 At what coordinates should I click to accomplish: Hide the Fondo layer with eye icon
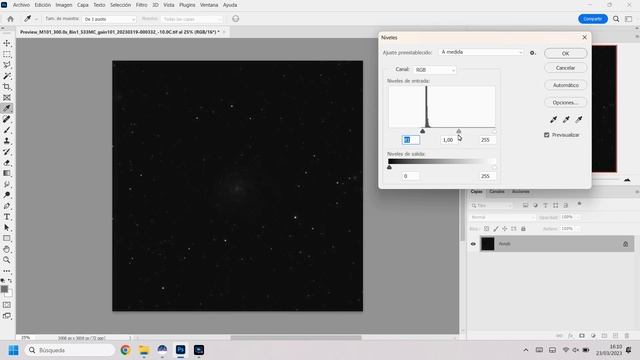point(473,244)
